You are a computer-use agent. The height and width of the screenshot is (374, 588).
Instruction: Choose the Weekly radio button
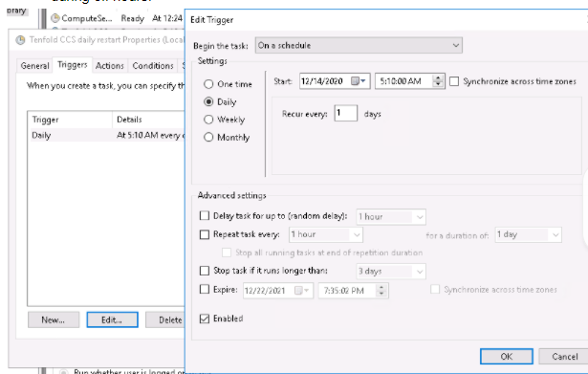pos(208,120)
